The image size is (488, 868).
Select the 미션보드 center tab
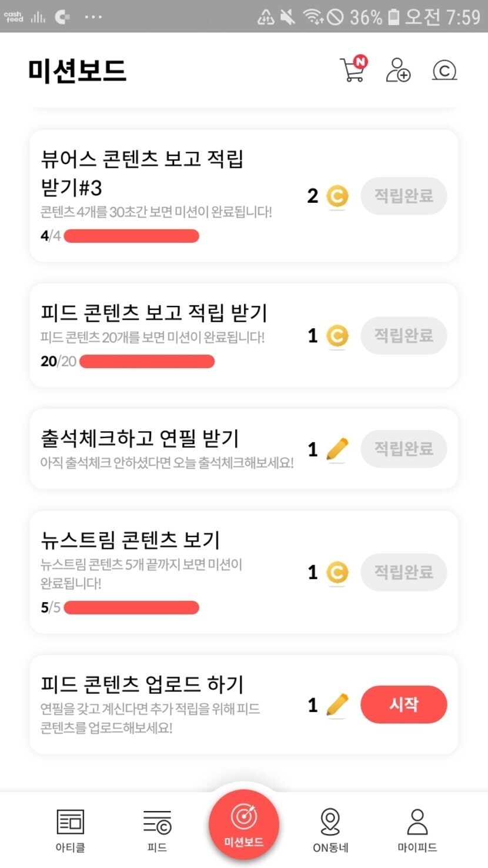coord(243,824)
